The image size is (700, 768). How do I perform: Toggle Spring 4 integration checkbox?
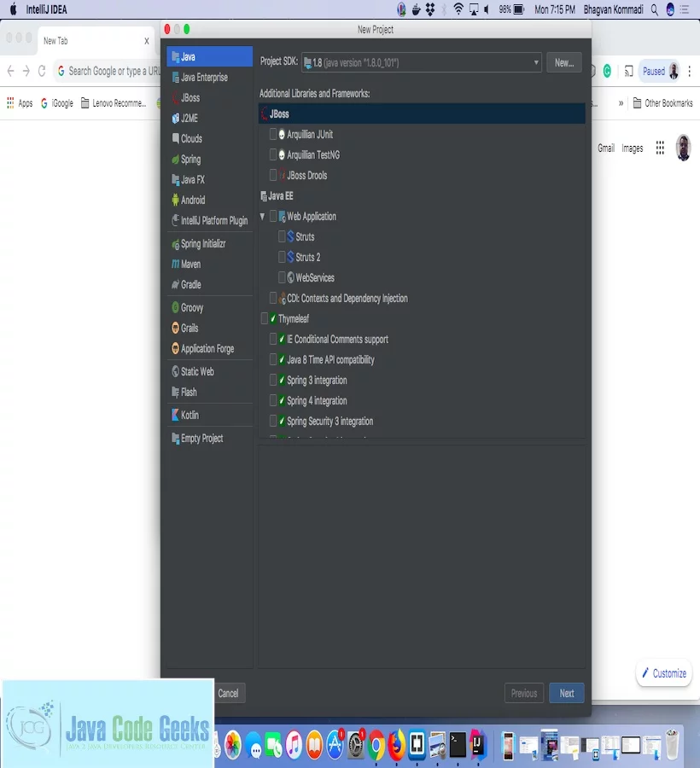point(273,401)
